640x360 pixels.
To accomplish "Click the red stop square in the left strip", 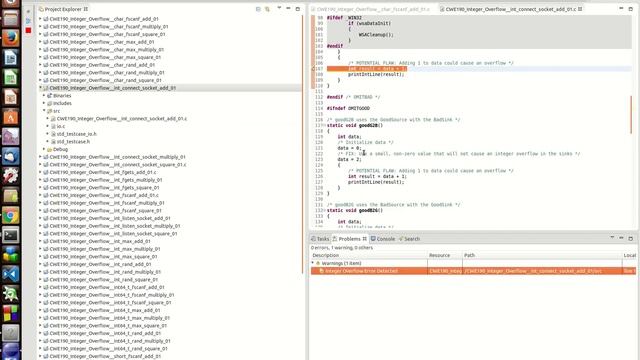I will click(x=28, y=30).
